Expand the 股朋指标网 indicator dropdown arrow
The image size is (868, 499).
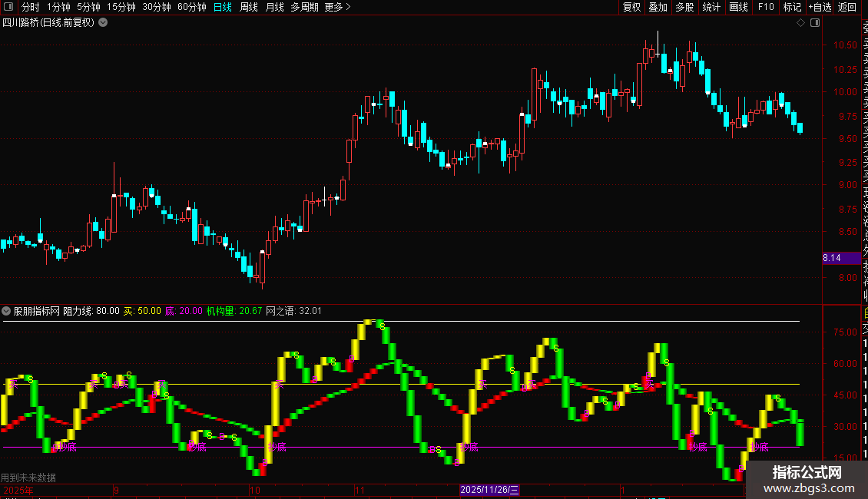(6, 311)
